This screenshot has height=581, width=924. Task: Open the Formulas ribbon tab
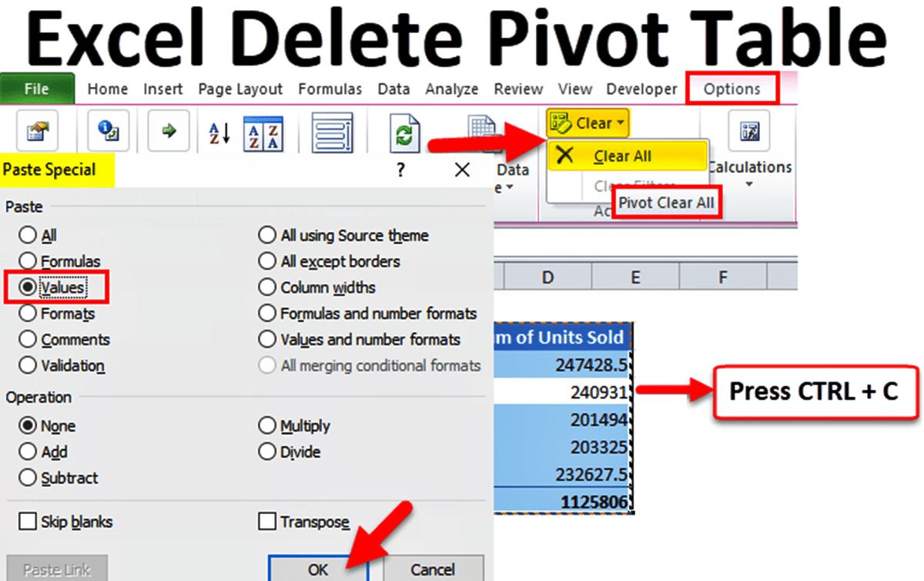coord(330,89)
